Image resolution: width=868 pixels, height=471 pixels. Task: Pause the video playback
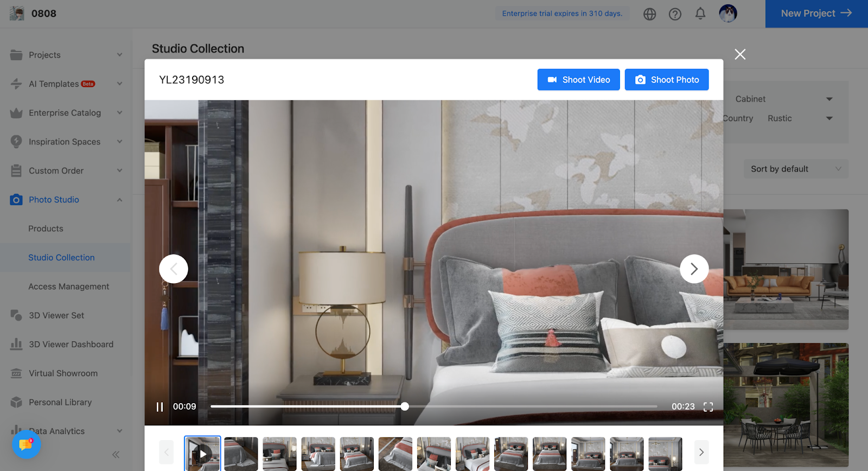(159, 407)
